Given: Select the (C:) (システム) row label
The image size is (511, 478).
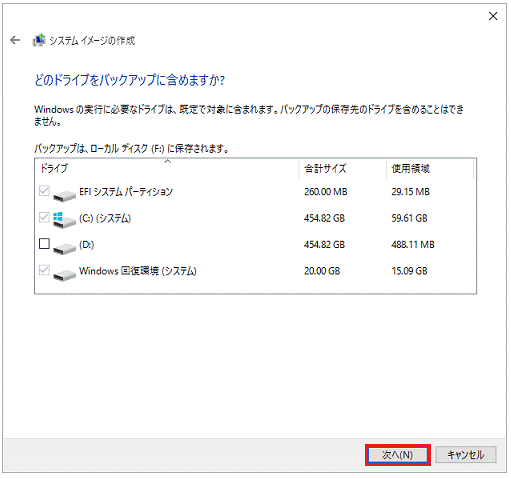Looking at the screenshot, I should 105,218.
